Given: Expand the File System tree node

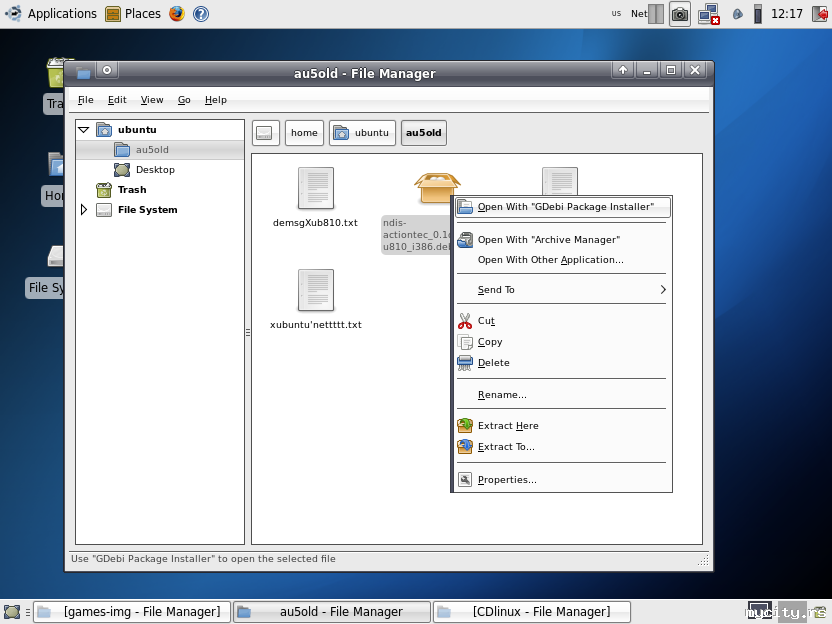Looking at the screenshot, I should pos(84,210).
